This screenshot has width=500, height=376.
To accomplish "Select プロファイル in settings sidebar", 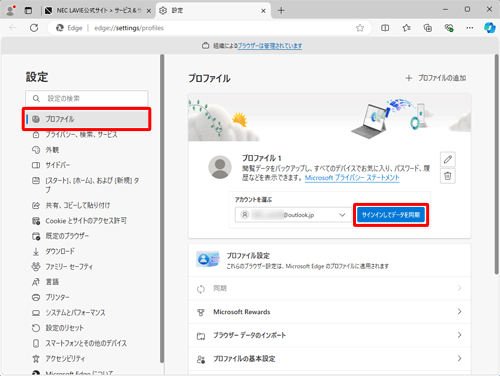I will pyautogui.click(x=87, y=119).
